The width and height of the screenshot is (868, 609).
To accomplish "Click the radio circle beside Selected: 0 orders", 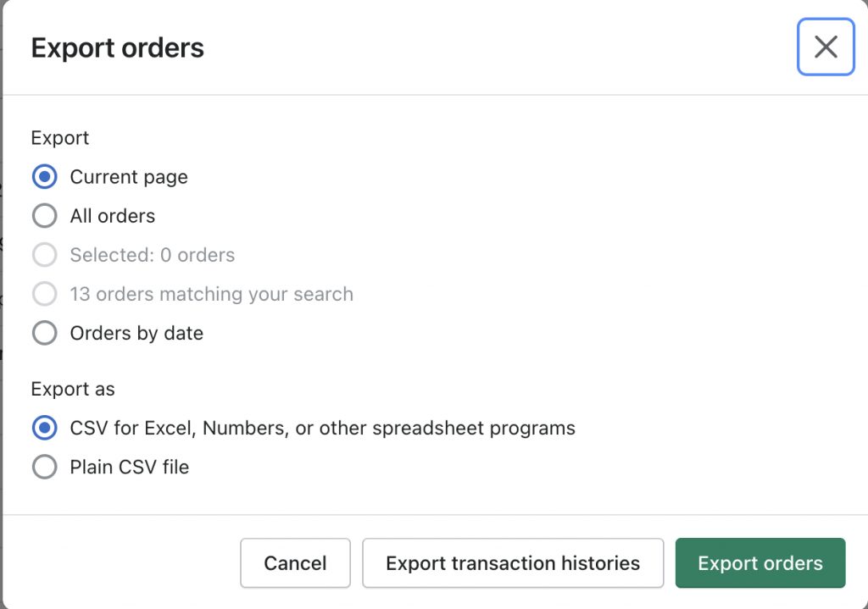I will click(44, 255).
